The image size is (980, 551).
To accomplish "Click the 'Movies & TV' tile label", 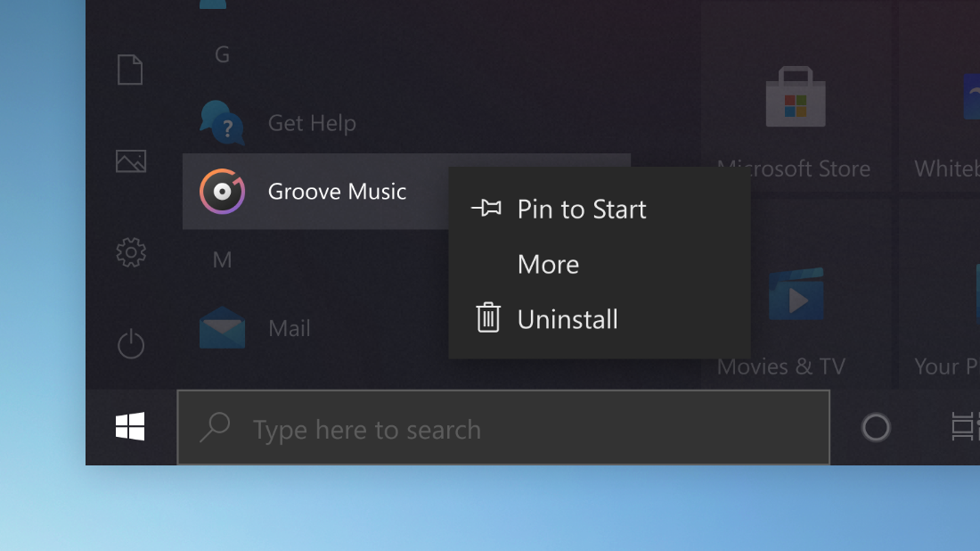I will [780, 366].
